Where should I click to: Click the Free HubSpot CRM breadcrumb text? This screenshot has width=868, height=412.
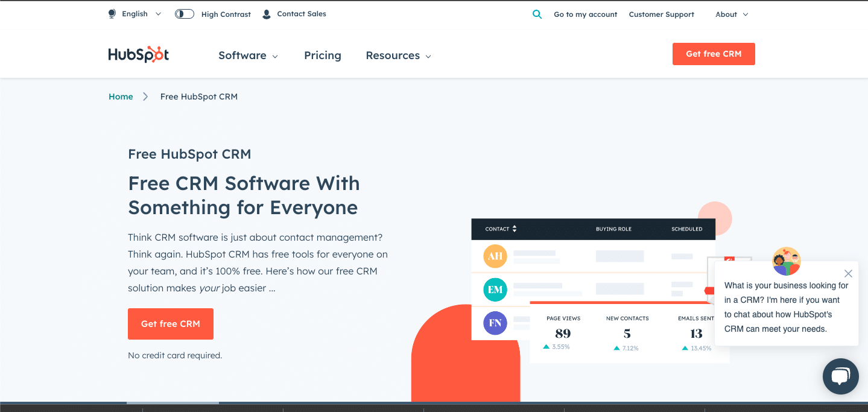[x=199, y=97]
